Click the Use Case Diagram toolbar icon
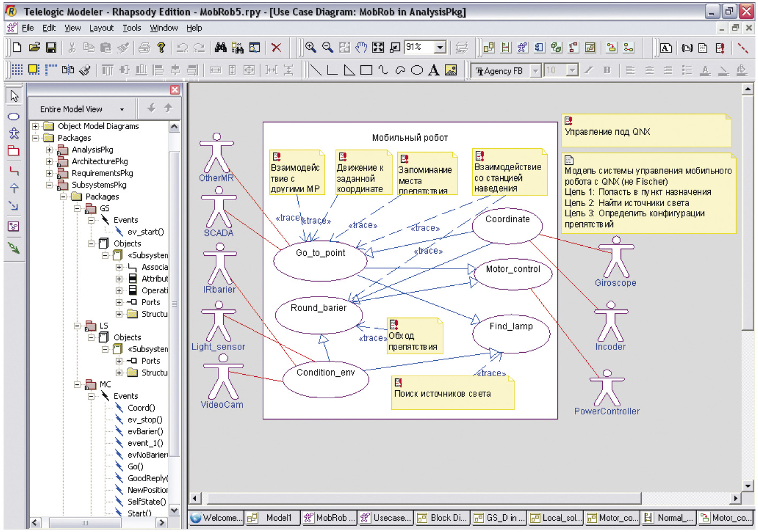This screenshot has height=532, width=758. pos(522,48)
